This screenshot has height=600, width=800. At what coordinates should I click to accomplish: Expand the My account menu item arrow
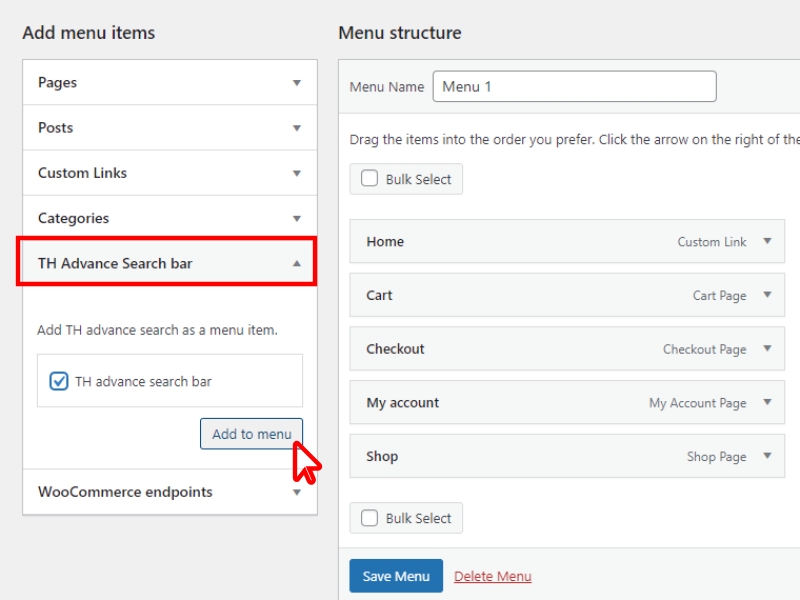(x=767, y=402)
